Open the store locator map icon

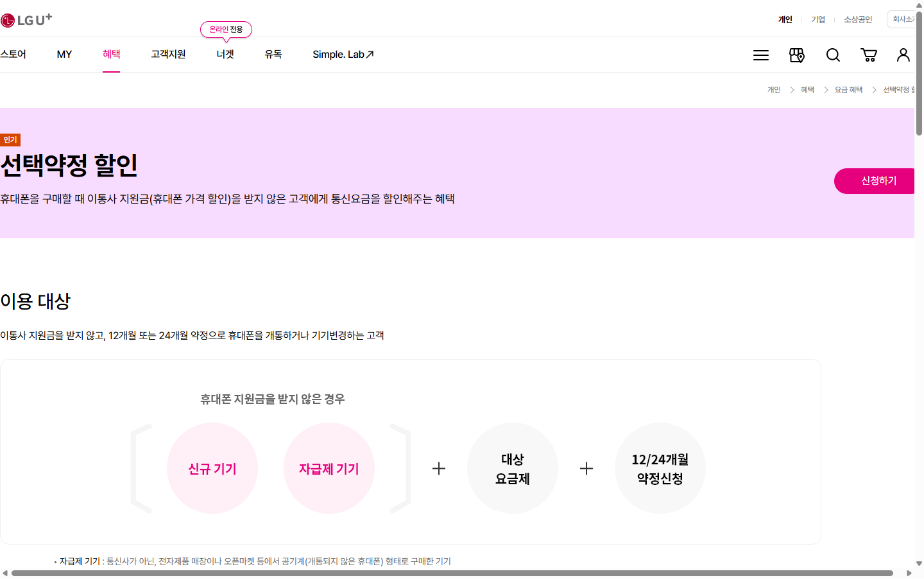(797, 55)
